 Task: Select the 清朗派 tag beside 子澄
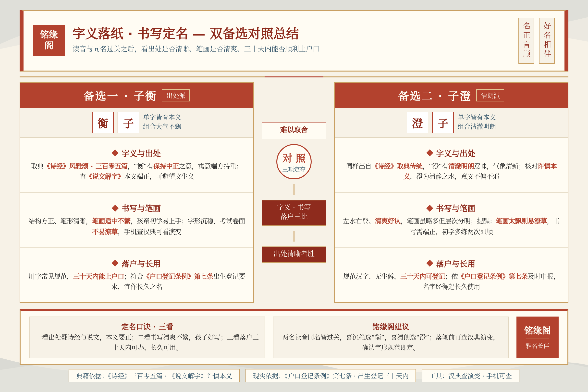click(x=490, y=95)
